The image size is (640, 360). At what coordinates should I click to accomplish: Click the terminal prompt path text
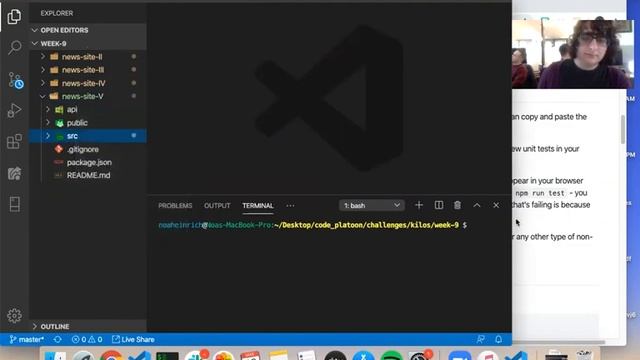click(x=367, y=225)
